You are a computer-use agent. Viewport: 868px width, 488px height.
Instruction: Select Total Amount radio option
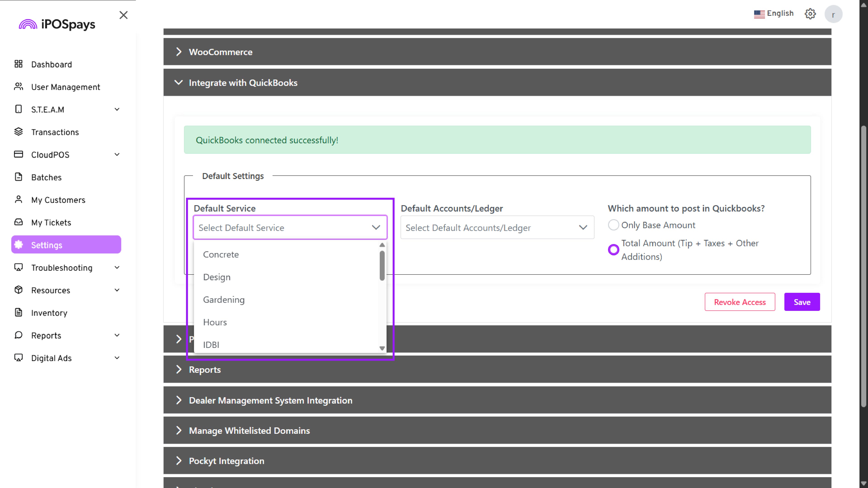pyautogui.click(x=613, y=250)
